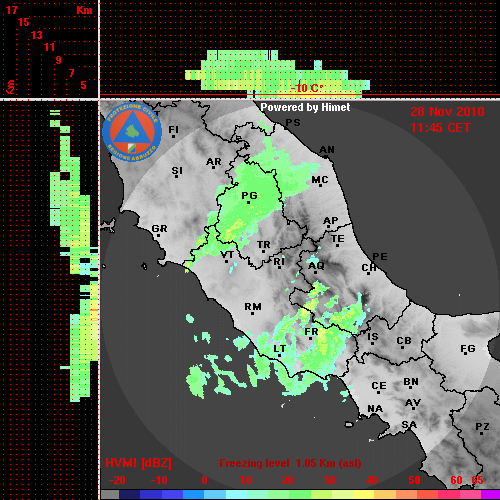The image size is (500, 500).
Task: Click the 'Powered by Himet' text
Action: click(305, 107)
